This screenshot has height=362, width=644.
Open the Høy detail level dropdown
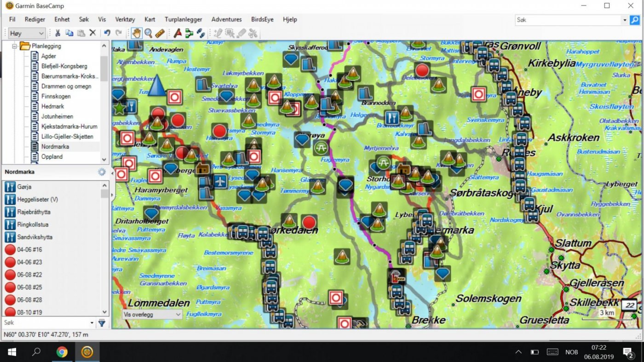click(27, 33)
